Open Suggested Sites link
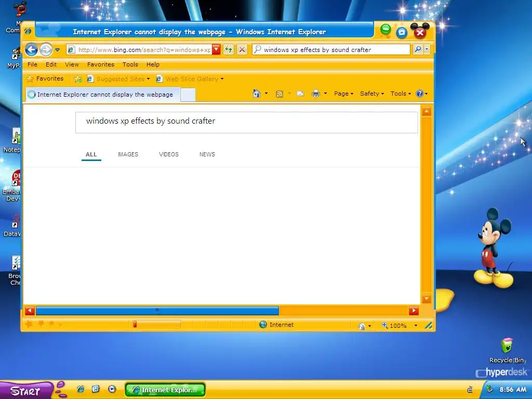Viewport: 532px width, 399px height. coord(118,79)
